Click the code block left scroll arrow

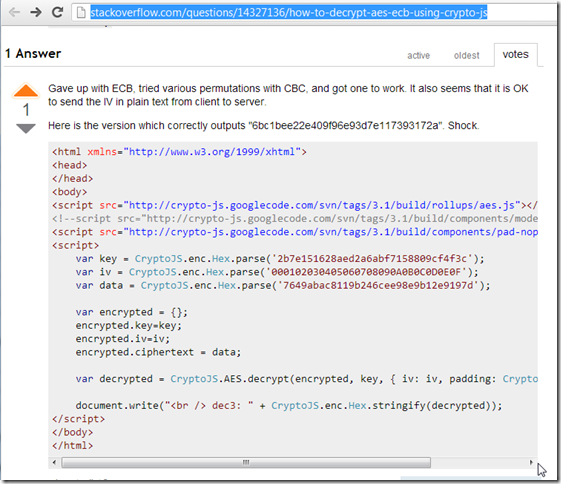point(54,462)
